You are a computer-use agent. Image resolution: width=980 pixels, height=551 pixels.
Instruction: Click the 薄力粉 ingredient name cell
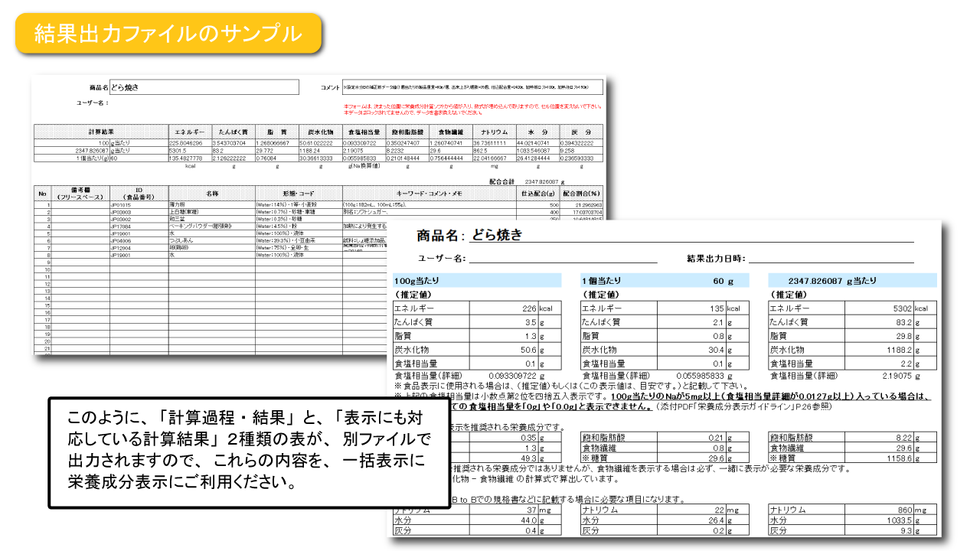click(211, 205)
